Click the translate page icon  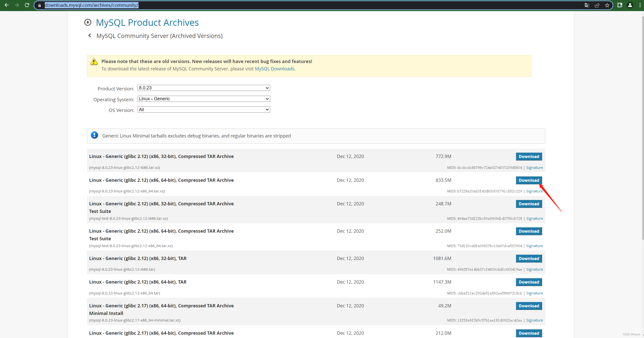(x=587, y=5)
